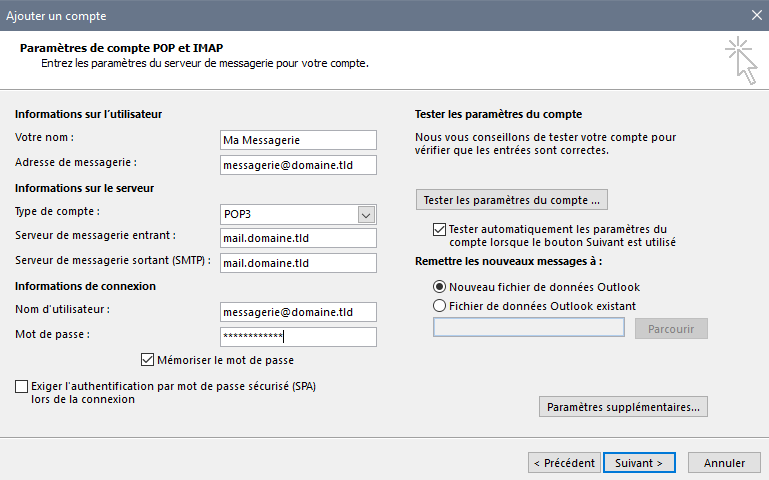Enable Exiger l'authentification SPA checkbox
The height and width of the screenshot is (480, 769).
[22, 386]
